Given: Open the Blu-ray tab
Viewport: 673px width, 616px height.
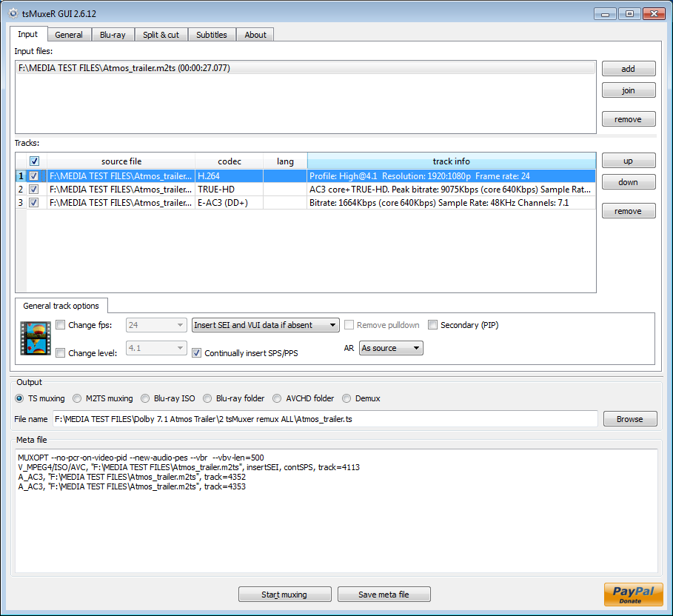Looking at the screenshot, I should [x=113, y=35].
